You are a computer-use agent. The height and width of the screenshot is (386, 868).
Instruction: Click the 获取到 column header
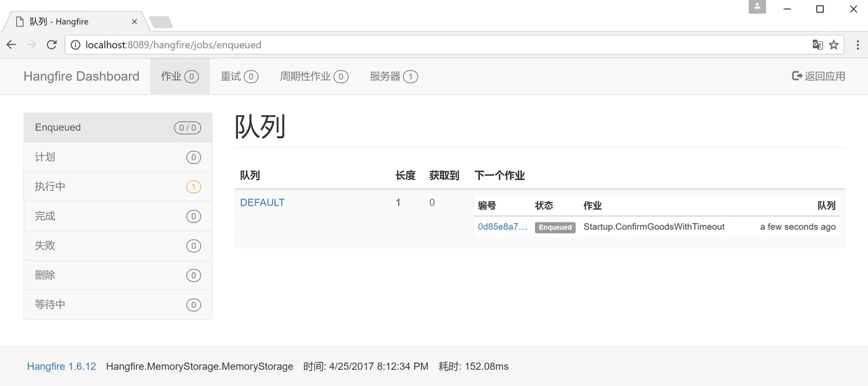click(444, 175)
